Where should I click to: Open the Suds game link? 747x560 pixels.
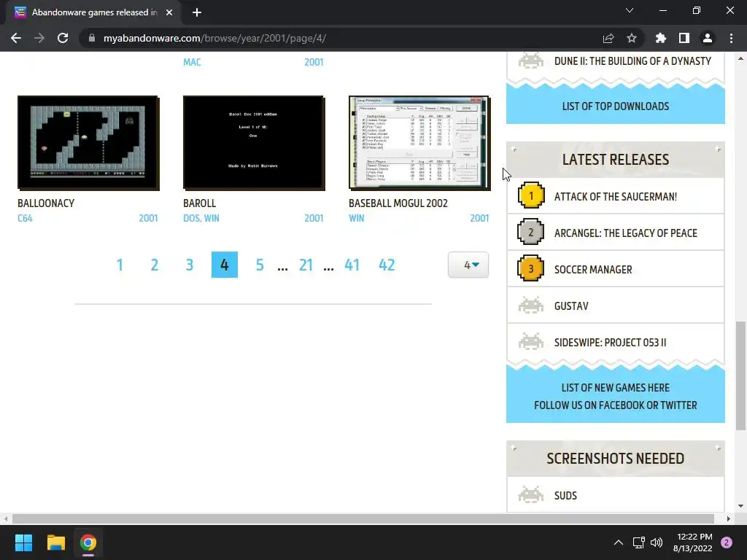tap(565, 496)
